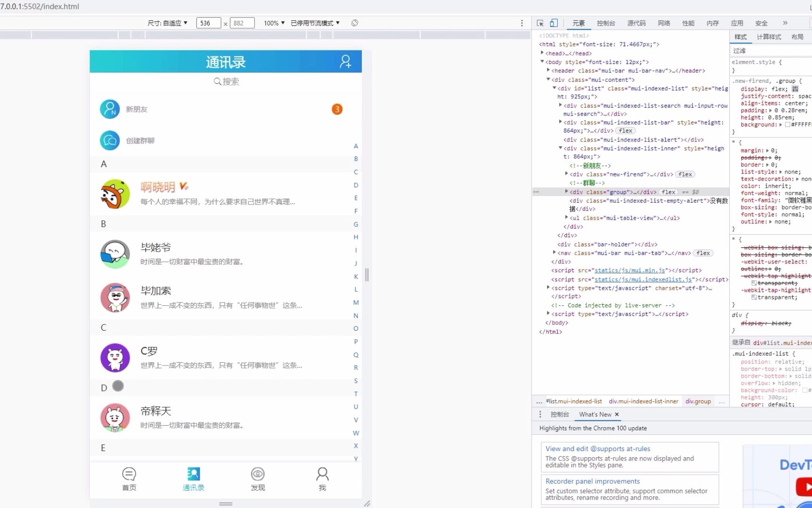Open device toolbar three-dot menu
Screen dimensions: 812x508
(x=522, y=23)
